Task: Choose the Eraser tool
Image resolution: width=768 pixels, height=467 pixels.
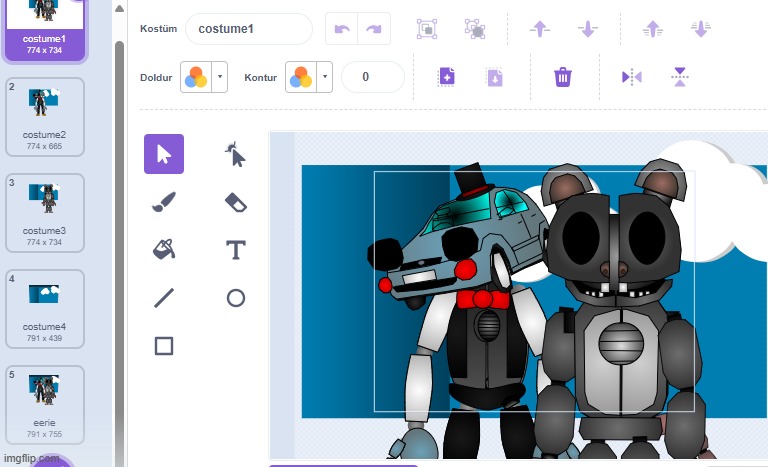Action: click(x=236, y=202)
